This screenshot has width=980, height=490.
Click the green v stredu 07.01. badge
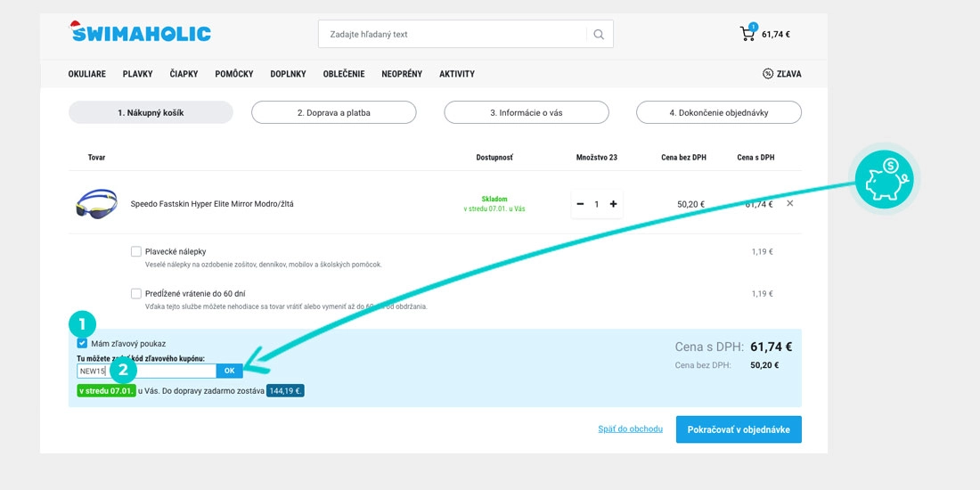coord(106,391)
